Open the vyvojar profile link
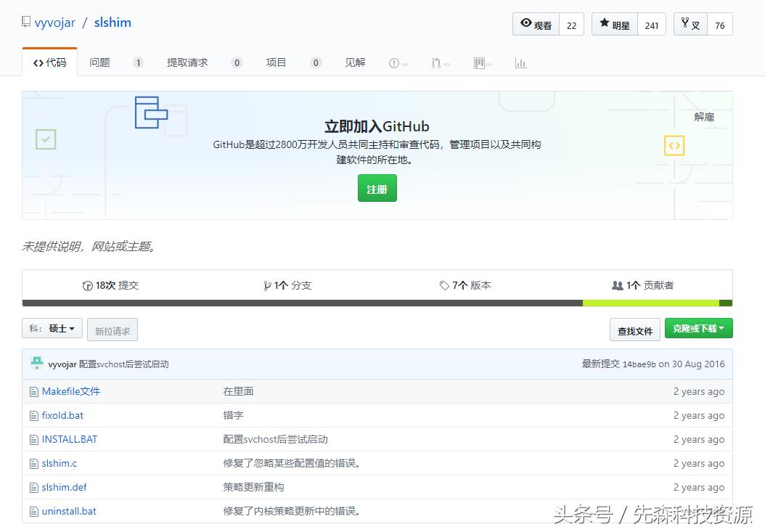Screen dimensions: 765x532 click(x=55, y=22)
